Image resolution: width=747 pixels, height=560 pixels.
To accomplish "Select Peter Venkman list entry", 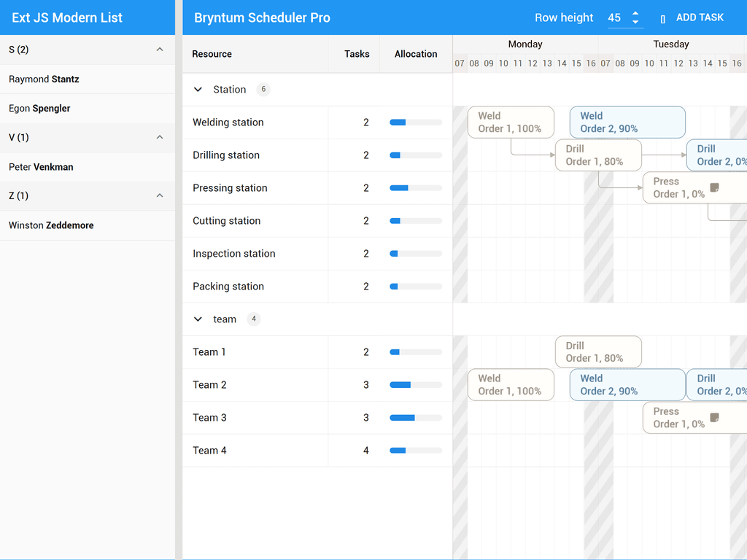I will [41, 167].
